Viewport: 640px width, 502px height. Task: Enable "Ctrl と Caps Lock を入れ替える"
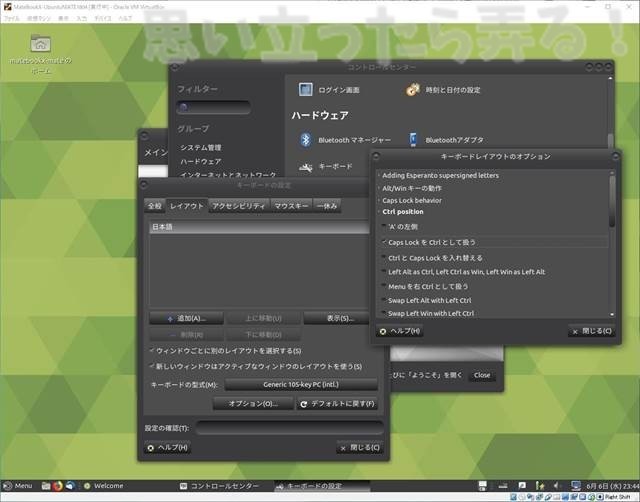[384, 258]
